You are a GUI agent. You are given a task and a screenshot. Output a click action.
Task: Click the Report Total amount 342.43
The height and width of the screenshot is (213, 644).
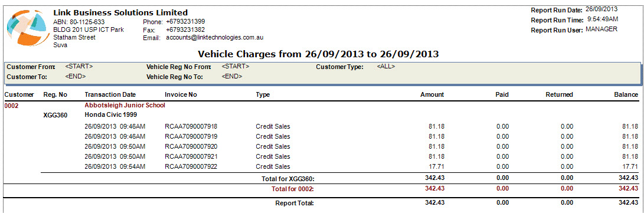434,203
